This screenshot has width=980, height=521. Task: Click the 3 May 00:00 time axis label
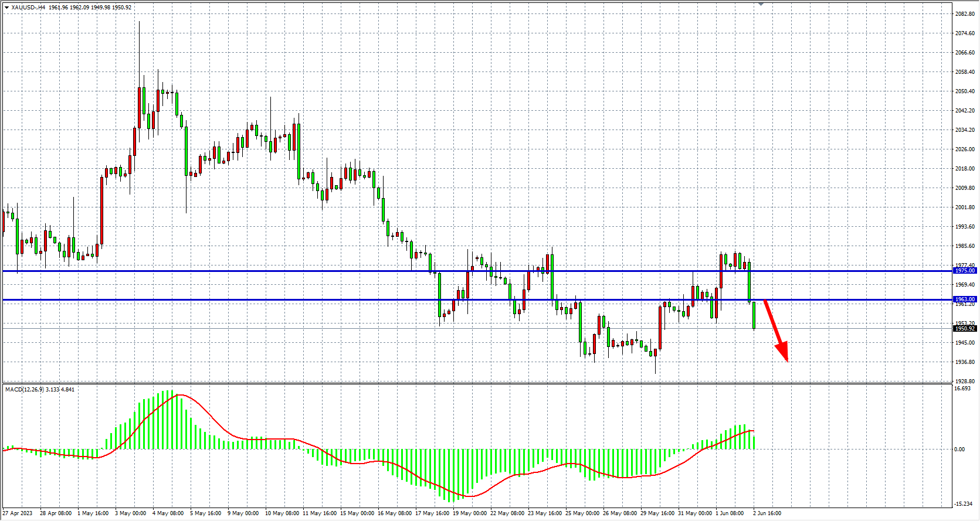130,513
